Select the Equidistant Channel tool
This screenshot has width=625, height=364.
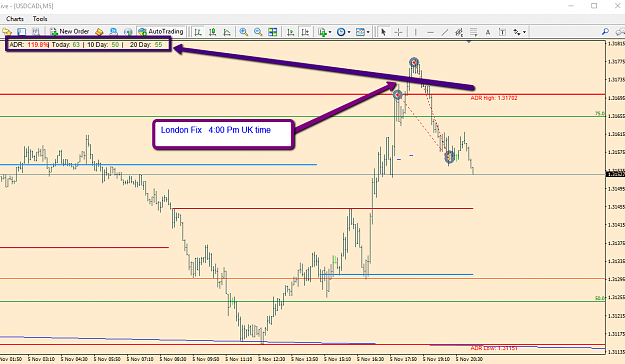(459, 32)
